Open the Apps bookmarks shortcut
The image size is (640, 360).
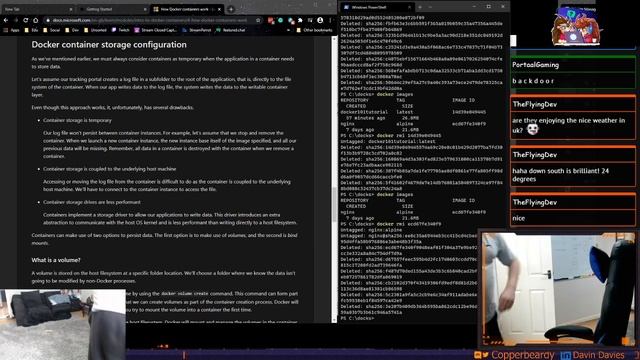[11, 30]
